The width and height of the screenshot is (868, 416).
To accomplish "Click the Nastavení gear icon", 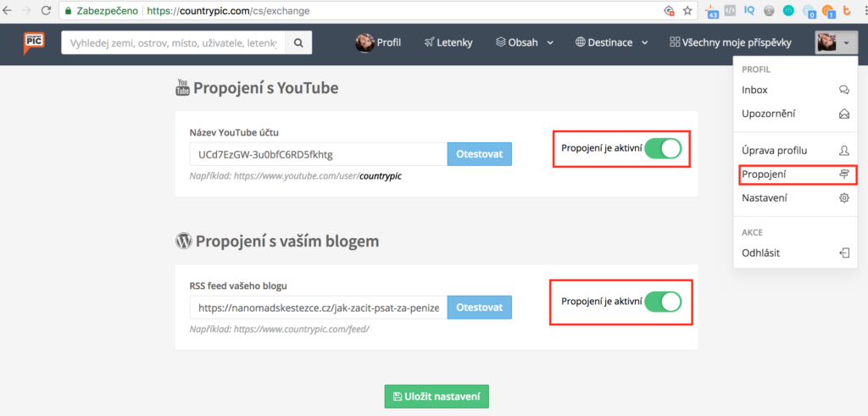I will (843, 198).
